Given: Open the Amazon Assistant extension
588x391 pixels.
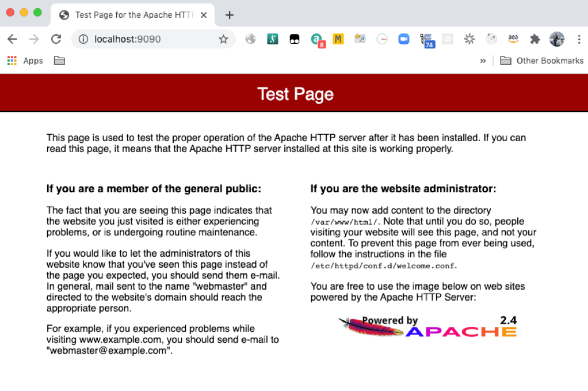Looking at the screenshot, I should [513, 39].
